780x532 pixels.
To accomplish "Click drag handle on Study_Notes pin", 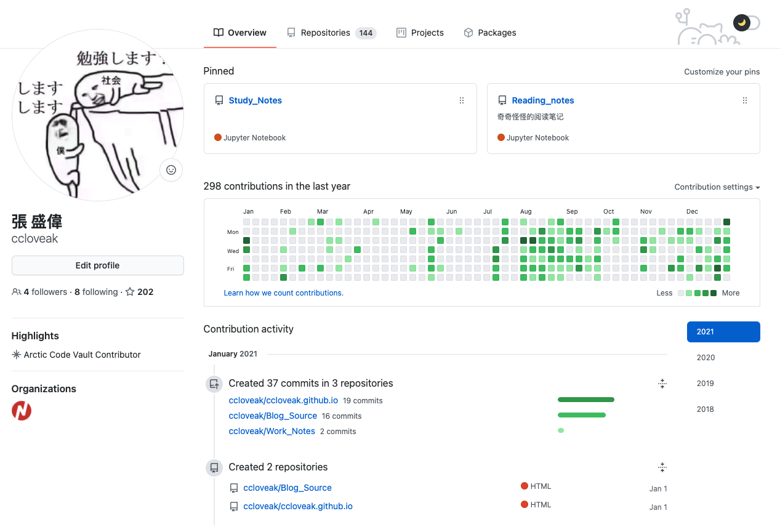I will 462,100.
